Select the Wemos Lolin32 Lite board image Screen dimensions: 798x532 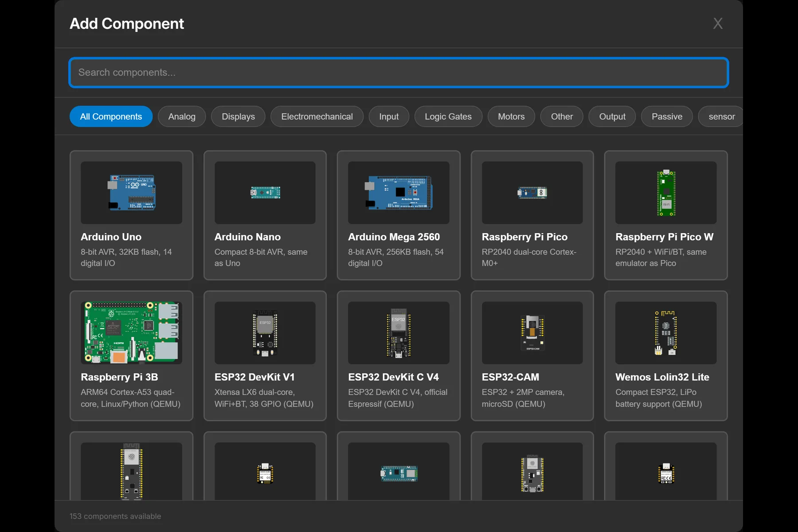(666, 333)
